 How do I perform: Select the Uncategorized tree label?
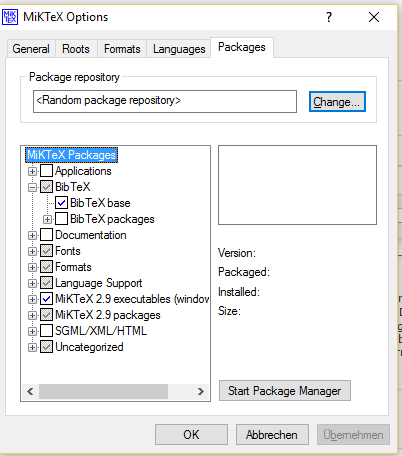coord(89,347)
